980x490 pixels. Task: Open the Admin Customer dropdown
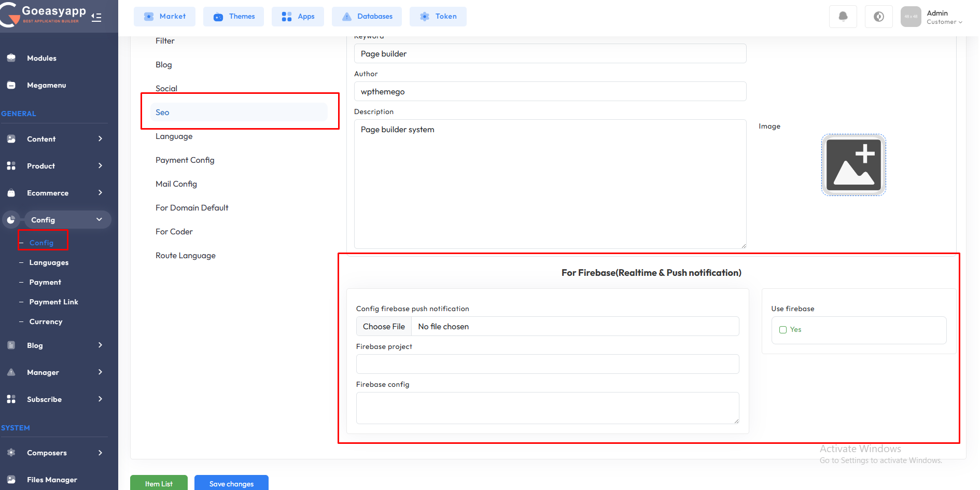(944, 17)
